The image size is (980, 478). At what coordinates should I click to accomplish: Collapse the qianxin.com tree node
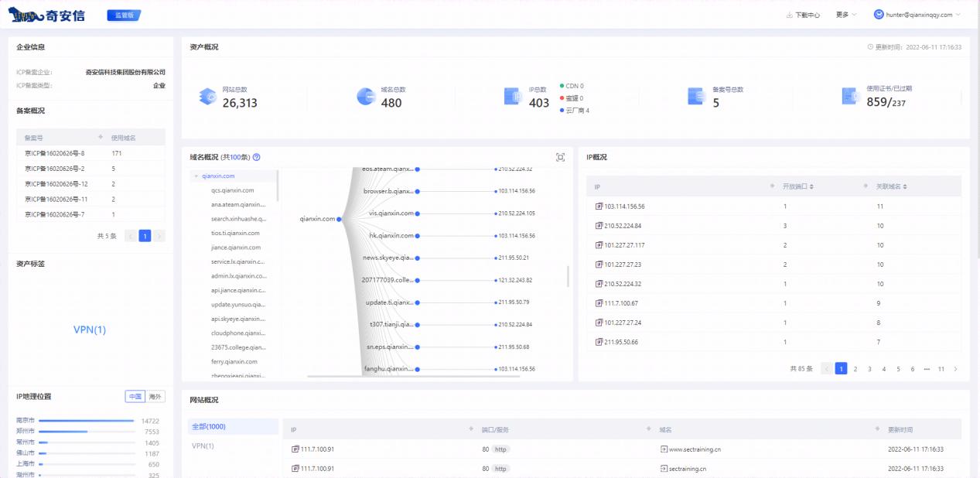coord(195,176)
